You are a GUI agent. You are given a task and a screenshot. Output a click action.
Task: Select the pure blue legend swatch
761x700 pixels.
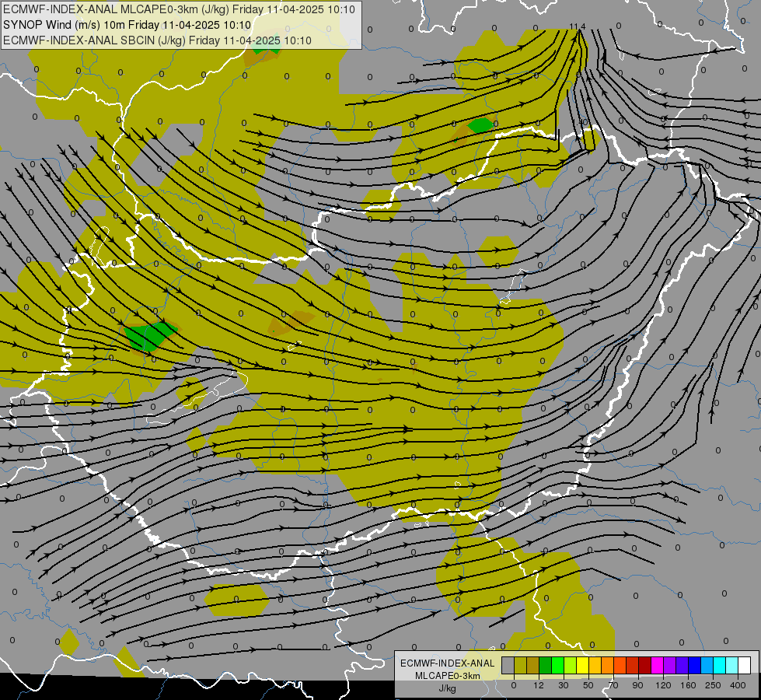point(694,666)
